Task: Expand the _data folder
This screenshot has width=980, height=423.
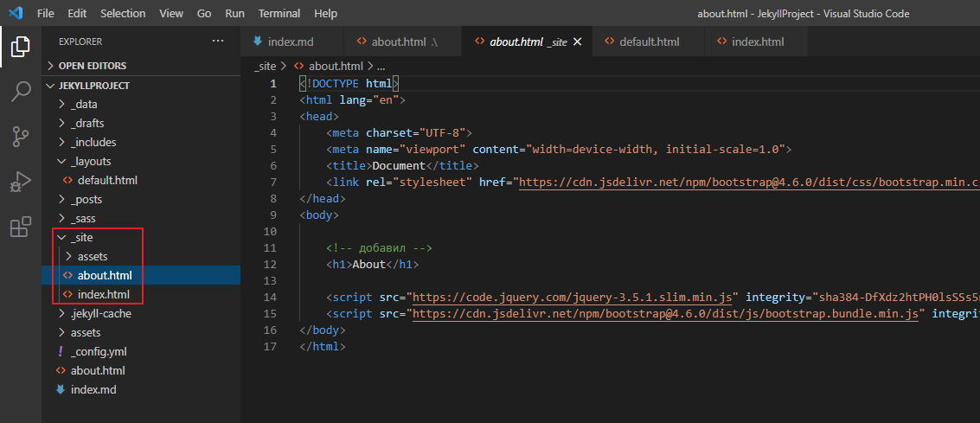Action: (x=84, y=104)
